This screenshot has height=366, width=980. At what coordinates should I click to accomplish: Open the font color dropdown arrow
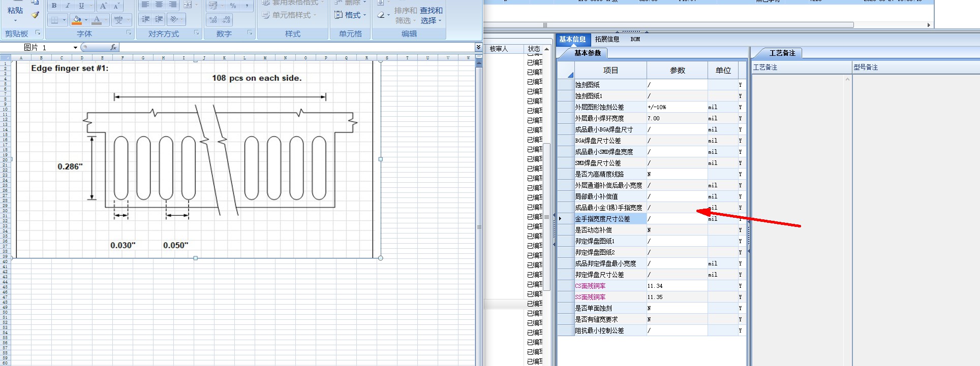point(106,20)
